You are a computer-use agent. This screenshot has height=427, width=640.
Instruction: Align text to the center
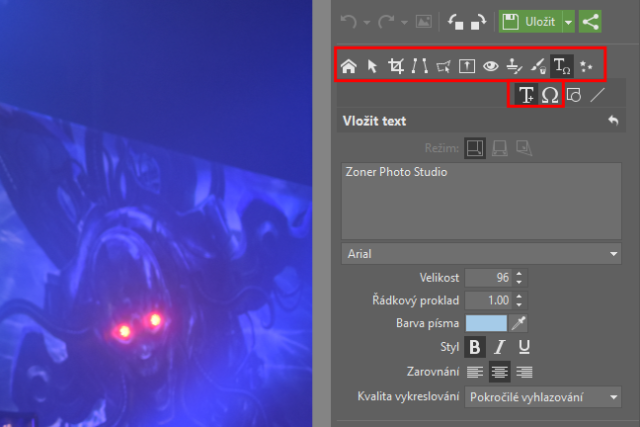tap(500, 372)
